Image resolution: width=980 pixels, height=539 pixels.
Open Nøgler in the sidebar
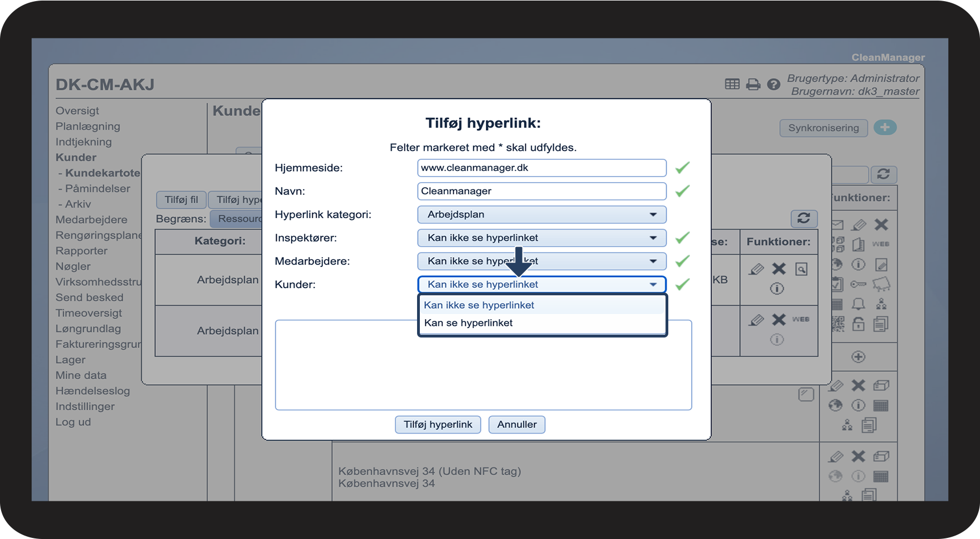73,266
